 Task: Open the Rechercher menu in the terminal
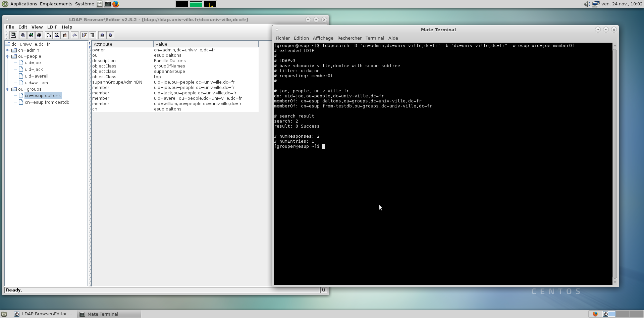click(349, 38)
